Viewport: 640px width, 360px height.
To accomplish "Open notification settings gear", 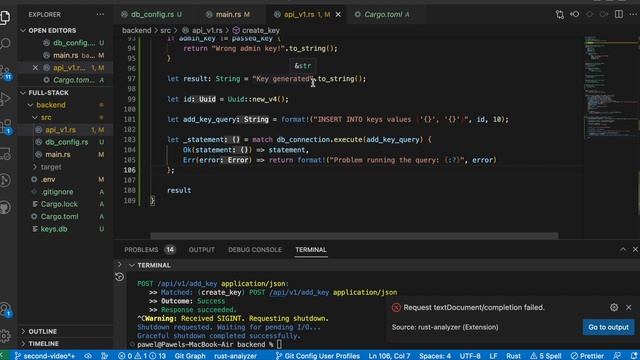I will point(614,307).
